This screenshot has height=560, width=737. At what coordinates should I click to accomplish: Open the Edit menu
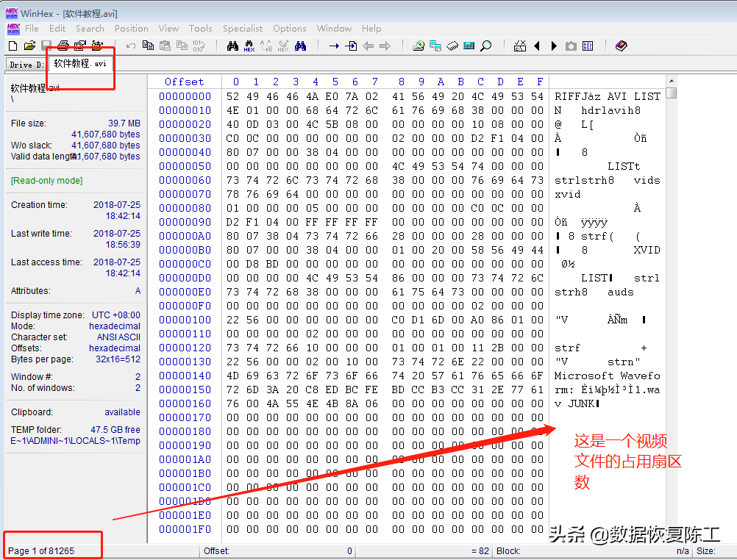pos(57,28)
